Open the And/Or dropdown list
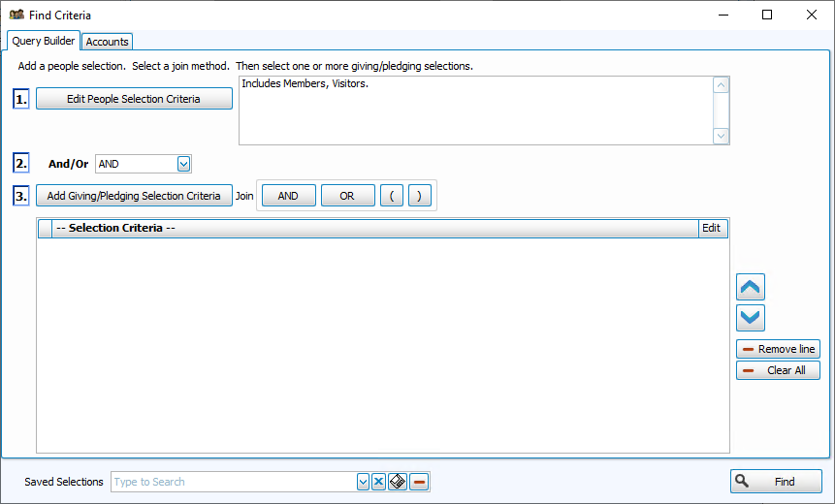This screenshot has height=504, width=835. [183, 164]
